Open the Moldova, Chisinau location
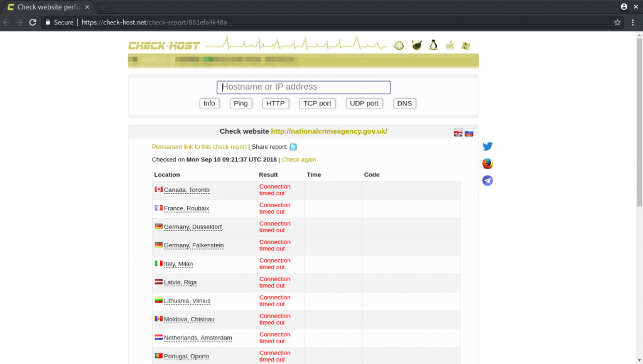This screenshot has width=643, height=364. coord(189,319)
